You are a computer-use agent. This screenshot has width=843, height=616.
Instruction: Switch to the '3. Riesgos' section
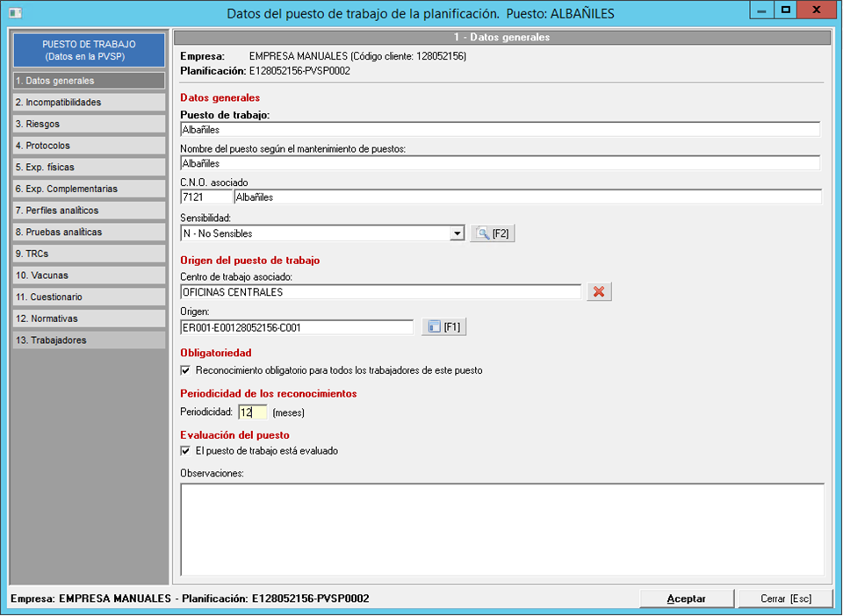pyautogui.click(x=88, y=124)
